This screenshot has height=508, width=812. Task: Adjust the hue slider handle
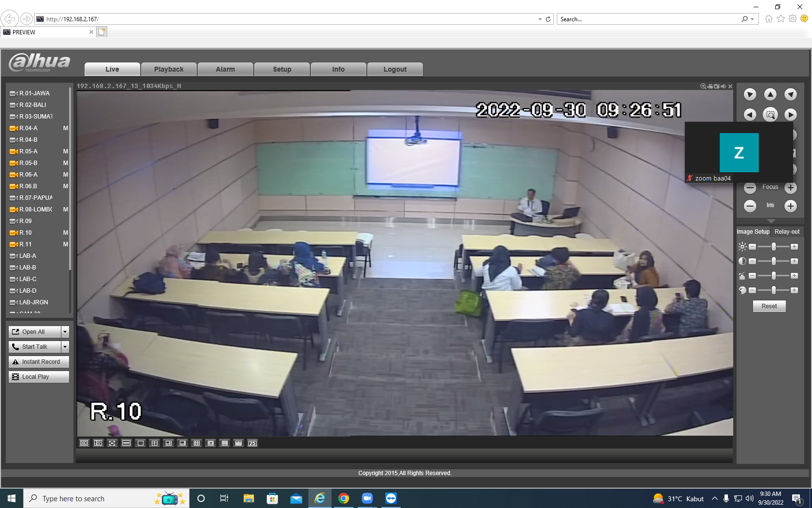[774, 290]
